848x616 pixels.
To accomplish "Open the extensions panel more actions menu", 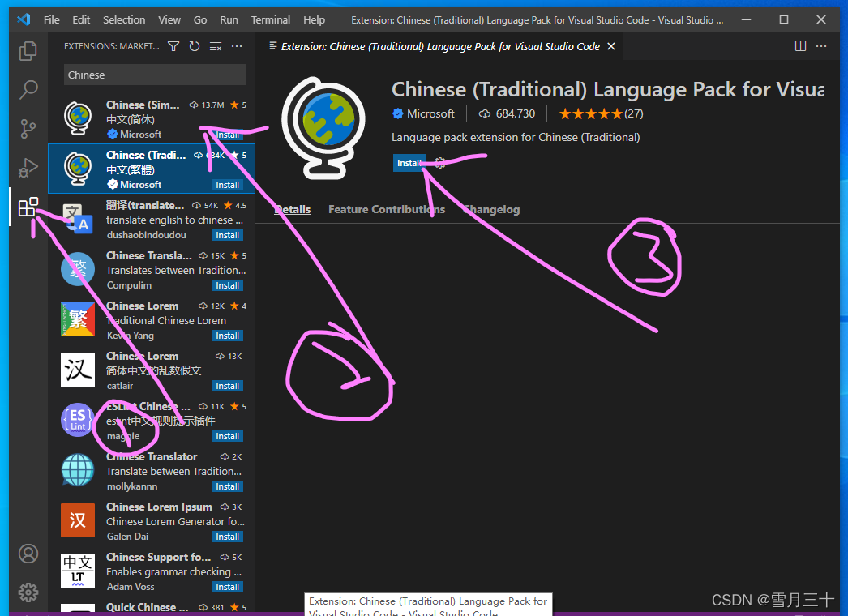I will [237, 46].
